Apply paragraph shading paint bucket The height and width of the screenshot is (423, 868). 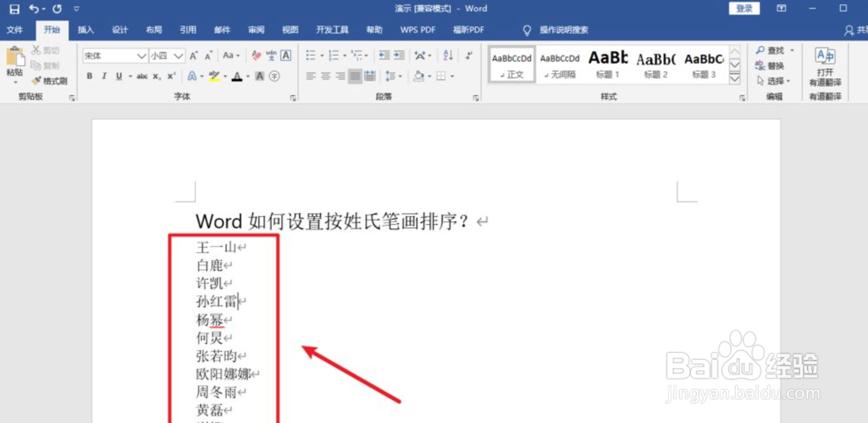pyautogui.click(x=419, y=76)
